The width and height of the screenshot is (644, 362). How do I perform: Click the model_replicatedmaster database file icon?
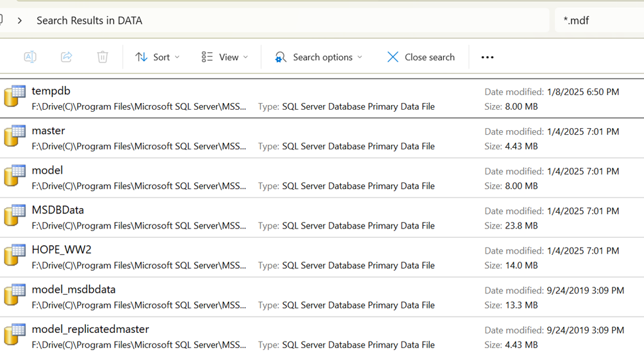(x=15, y=334)
